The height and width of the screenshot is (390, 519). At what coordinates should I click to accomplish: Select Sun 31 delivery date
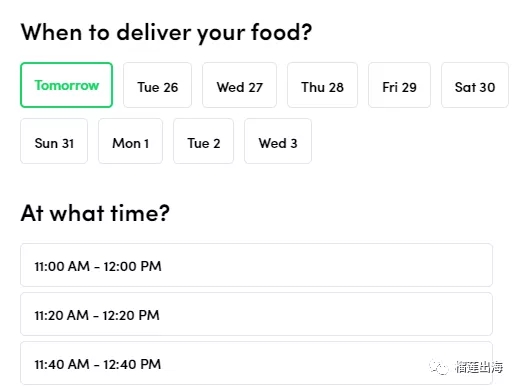tap(54, 141)
